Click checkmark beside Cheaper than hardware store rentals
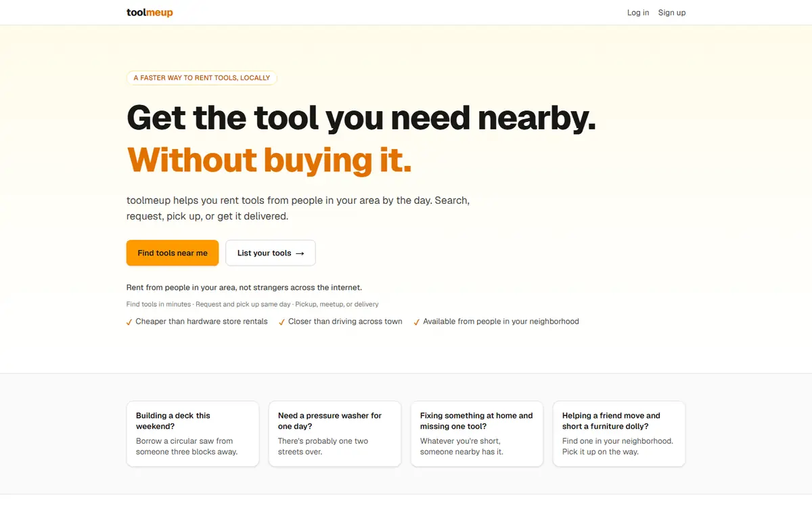This screenshot has width=812, height=508. tap(129, 322)
